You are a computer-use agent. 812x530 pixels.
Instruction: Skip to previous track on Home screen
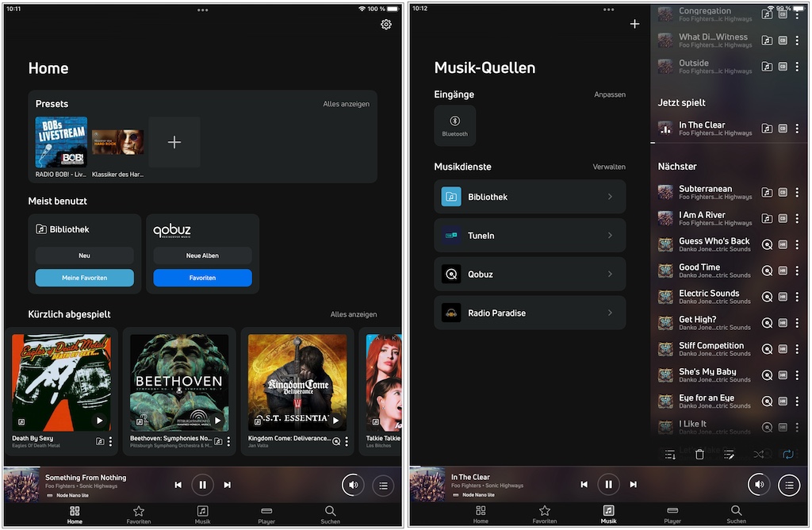178,485
